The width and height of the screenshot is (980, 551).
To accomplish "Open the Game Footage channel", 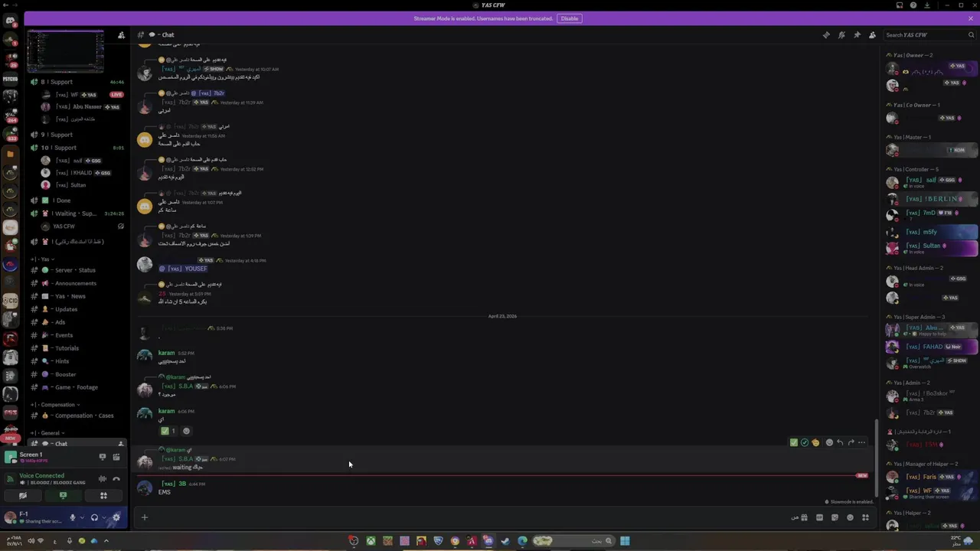I will 77,387.
